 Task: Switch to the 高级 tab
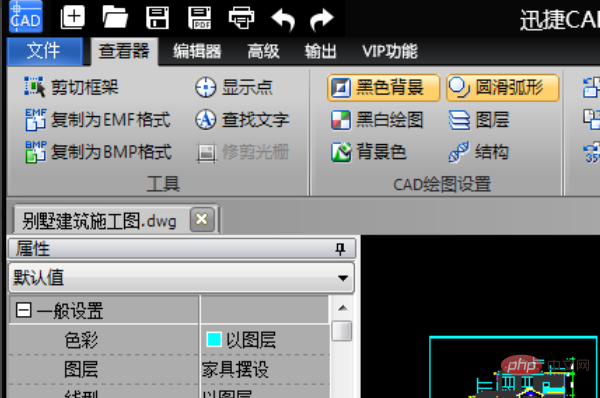tap(263, 51)
